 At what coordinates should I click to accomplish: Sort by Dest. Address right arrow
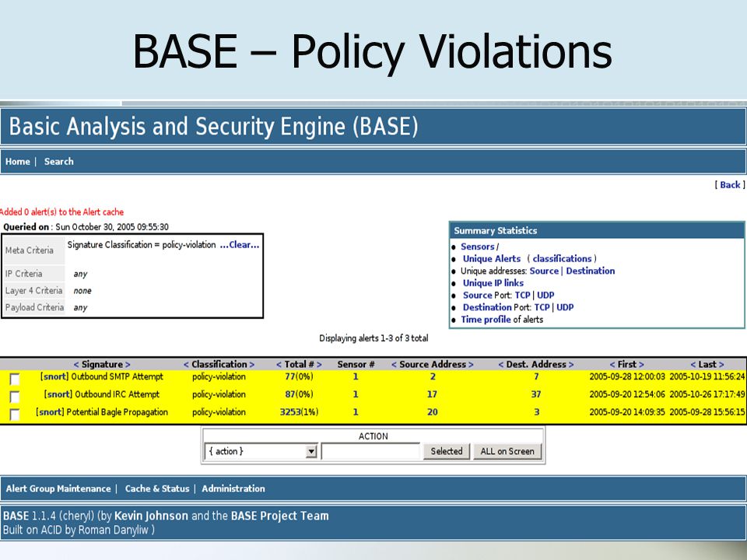click(571, 364)
